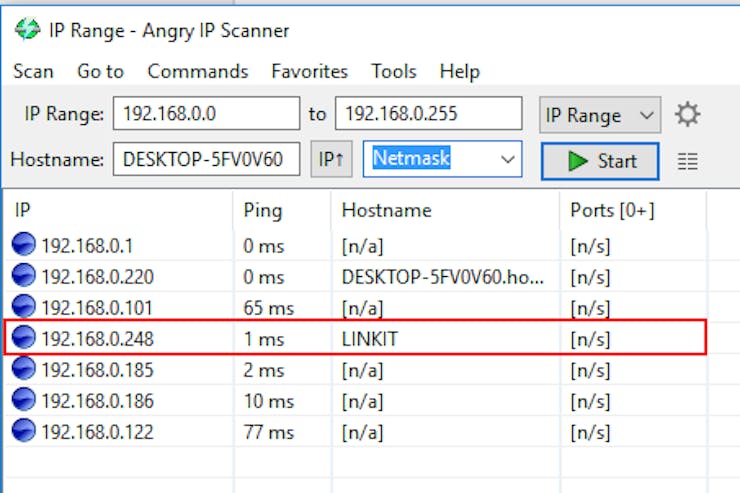The height and width of the screenshot is (493, 740).
Task: Open the Tools menu
Action: 393,71
